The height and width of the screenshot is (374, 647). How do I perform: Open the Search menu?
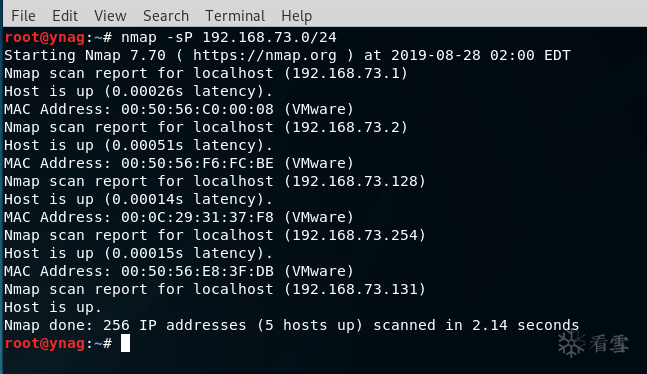[166, 16]
